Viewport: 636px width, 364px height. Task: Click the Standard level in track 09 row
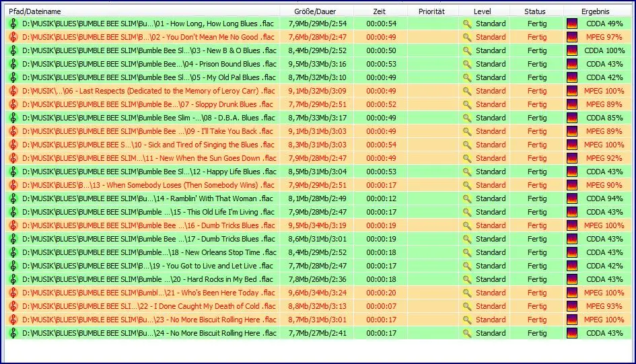pos(491,131)
